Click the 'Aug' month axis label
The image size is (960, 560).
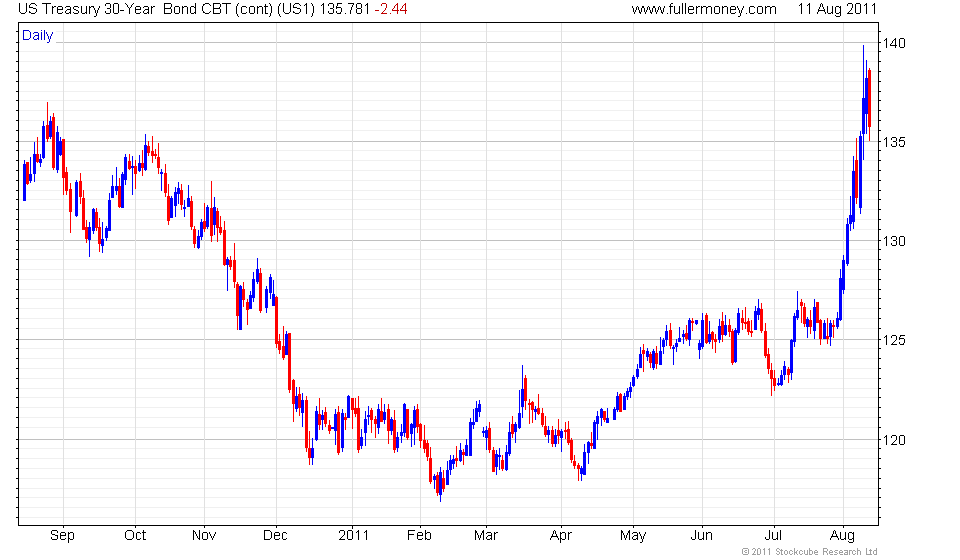[842, 536]
